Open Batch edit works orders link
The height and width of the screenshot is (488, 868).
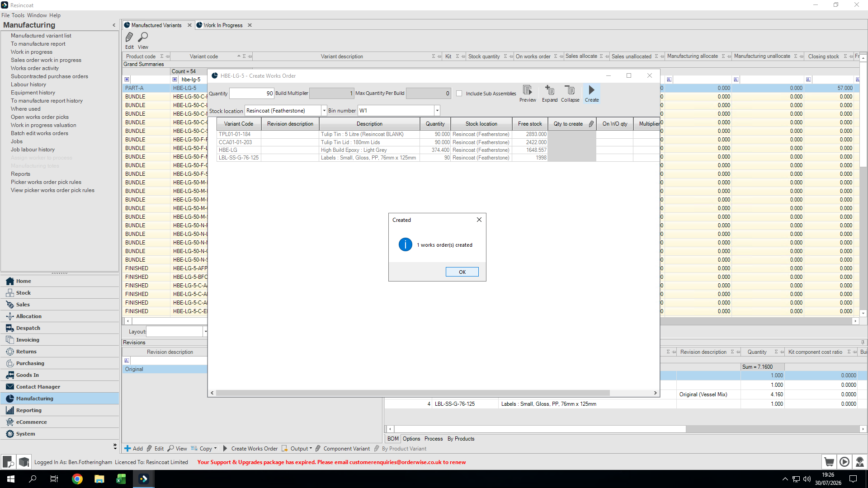tap(39, 133)
